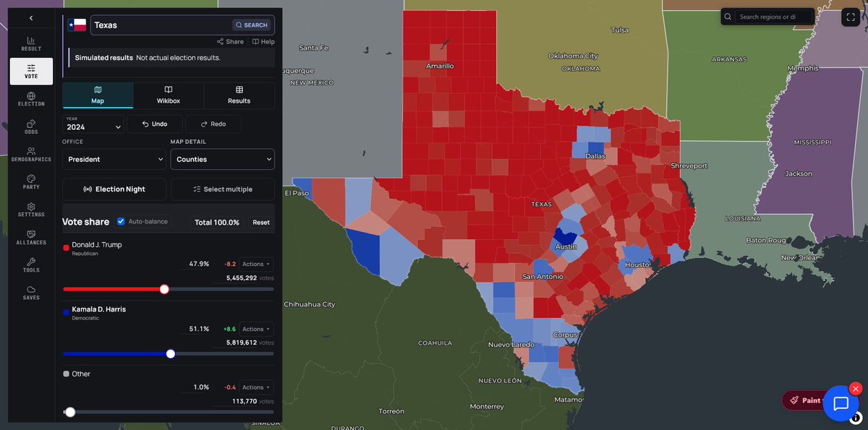The width and height of the screenshot is (868, 430).
Task: Open the Map Detail Counties dropdown
Action: [222, 159]
